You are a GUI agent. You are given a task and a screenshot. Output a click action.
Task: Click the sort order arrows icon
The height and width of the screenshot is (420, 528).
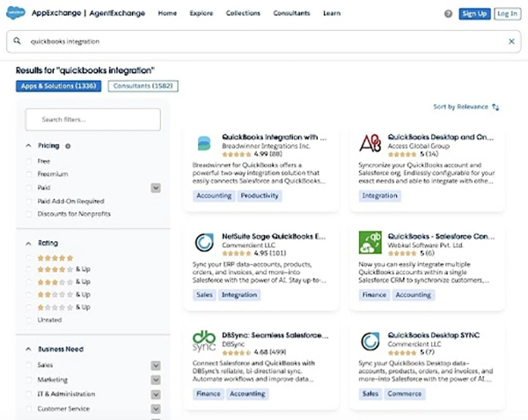coord(495,107)
